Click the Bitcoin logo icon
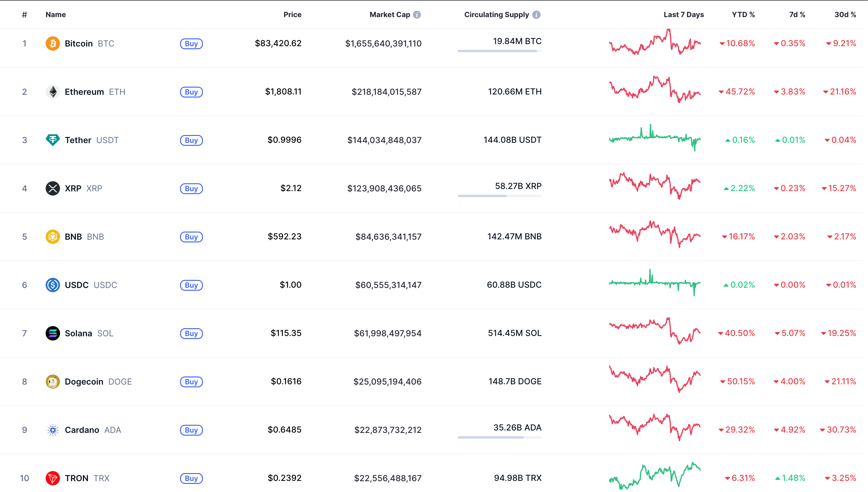This screenshot has width=868, height=492. tap(53, 43)
